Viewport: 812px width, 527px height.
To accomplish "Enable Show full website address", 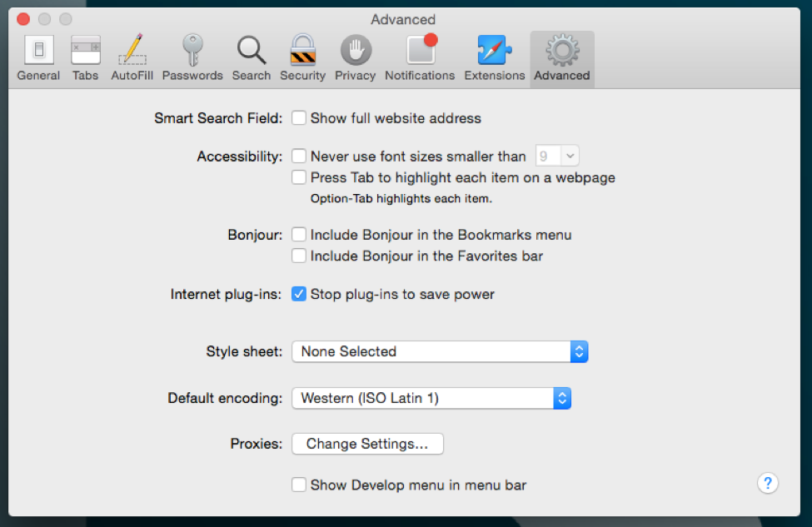I will [299, 118].
